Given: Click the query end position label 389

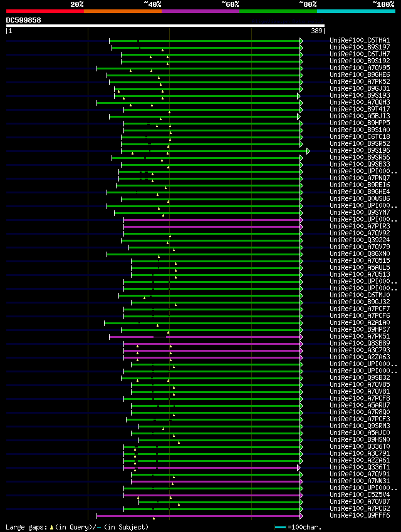Looking at the screenshot, I should [x=317, y=31].
